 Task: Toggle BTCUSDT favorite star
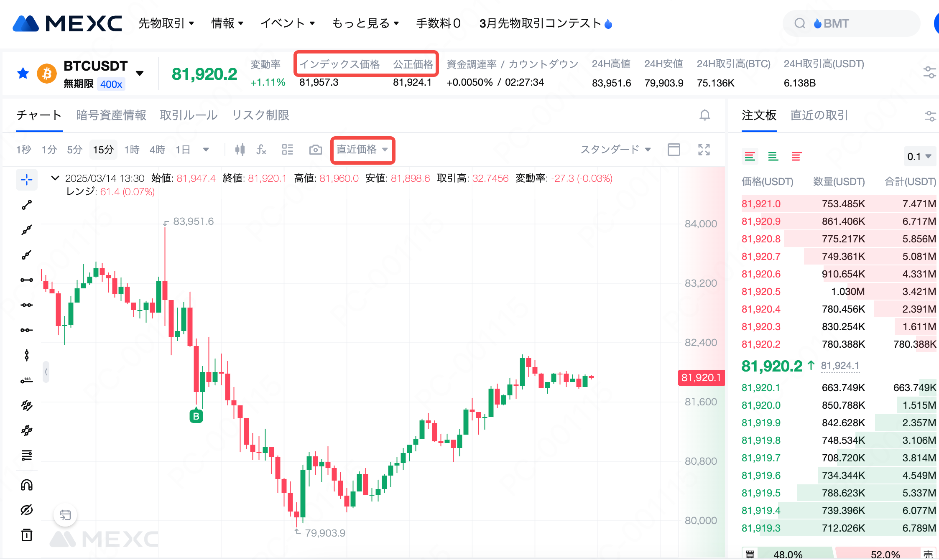pos(23,74)
